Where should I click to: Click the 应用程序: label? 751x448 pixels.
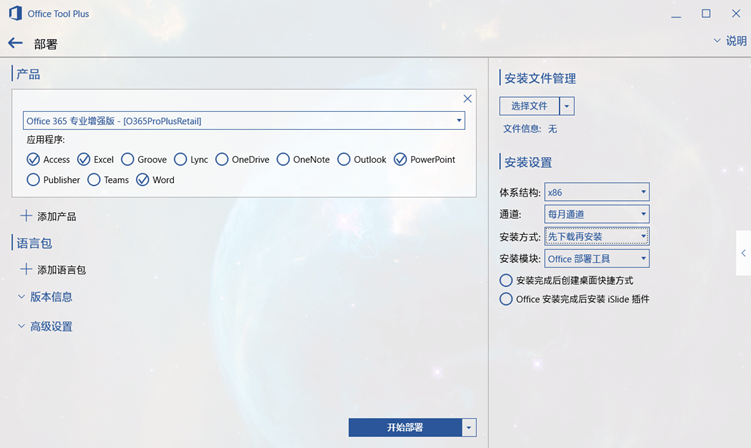46,140
